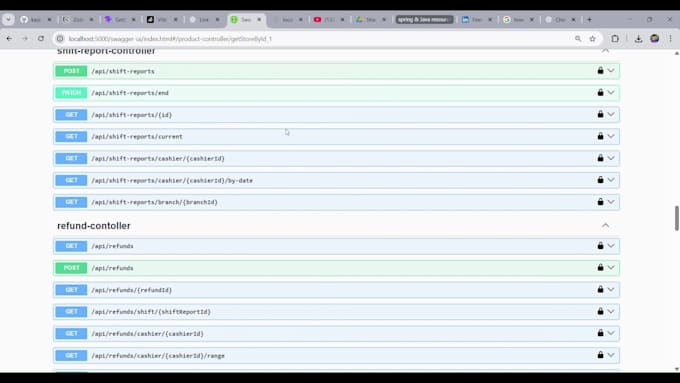
Task: Click the lock on /api/shift-reports/cashier/{cashierId} row
Action: [x=600, y=158]
